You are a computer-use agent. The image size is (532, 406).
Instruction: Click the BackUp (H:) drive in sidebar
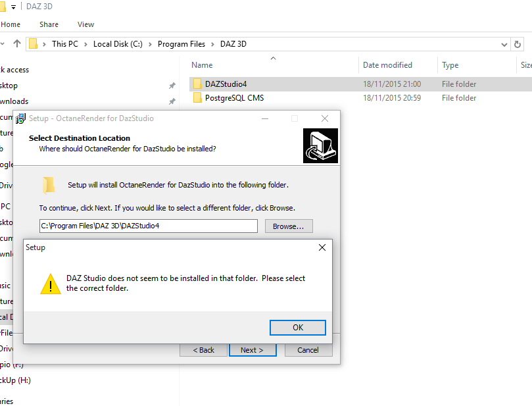click(x=15, y=380)
